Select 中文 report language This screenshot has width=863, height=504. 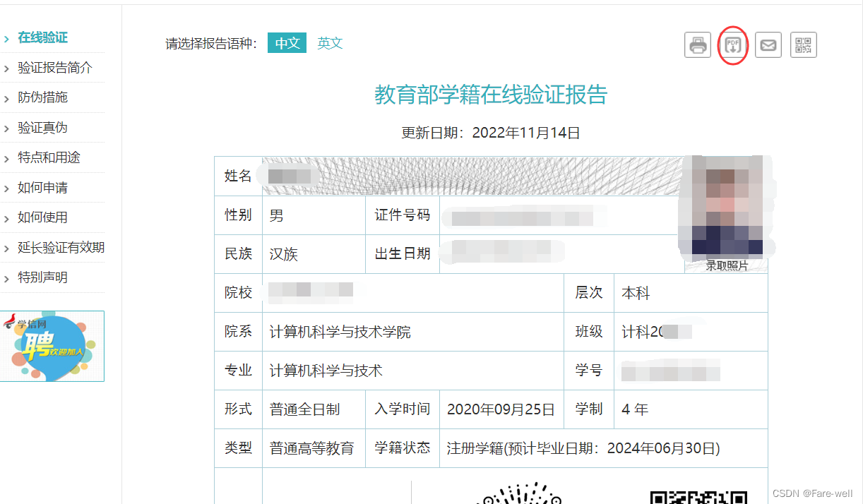(x=287, y=43)
